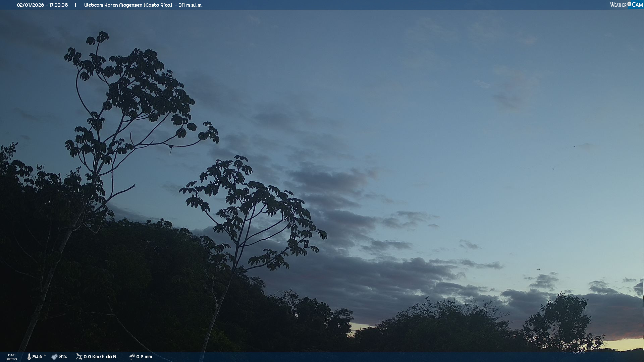644x362 pixels.
Task: Click the 24.6° temperature reading
Action: click(39, 357)
